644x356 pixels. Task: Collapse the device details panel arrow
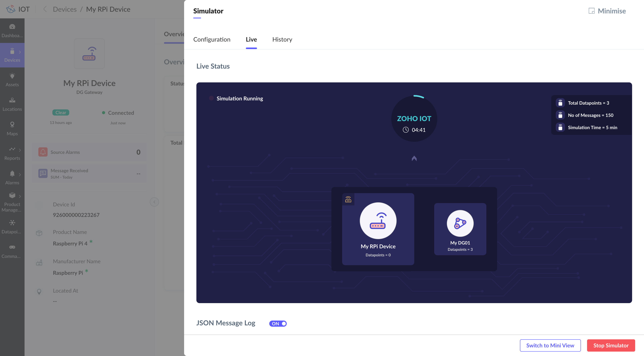(154, 202)
